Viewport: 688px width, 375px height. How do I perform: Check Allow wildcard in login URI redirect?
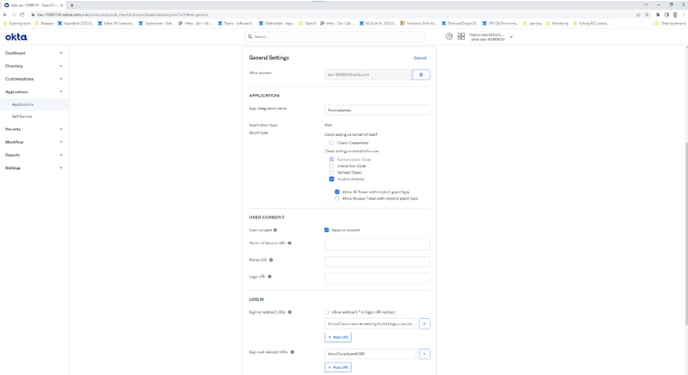[326, 312]
